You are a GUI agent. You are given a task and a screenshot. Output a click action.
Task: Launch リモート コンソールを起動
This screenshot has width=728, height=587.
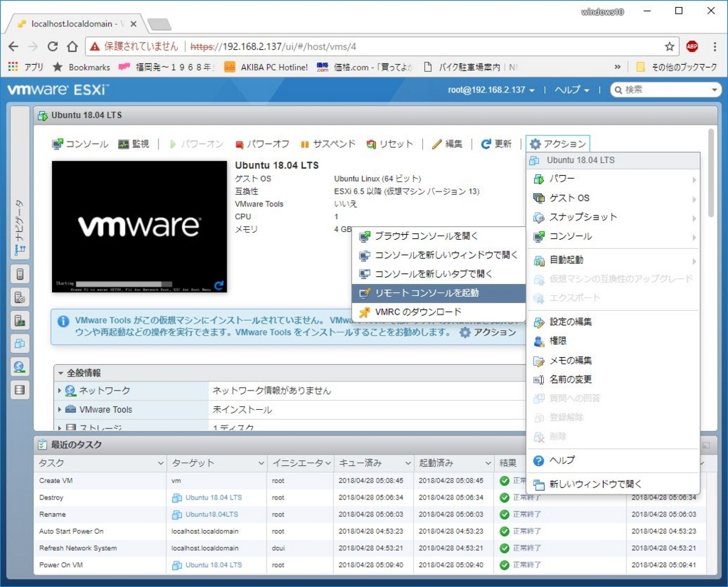click(x=439, y=293)
